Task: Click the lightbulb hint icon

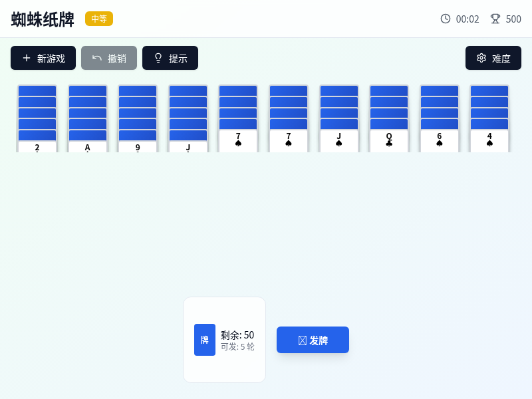Action: (158, 58)
